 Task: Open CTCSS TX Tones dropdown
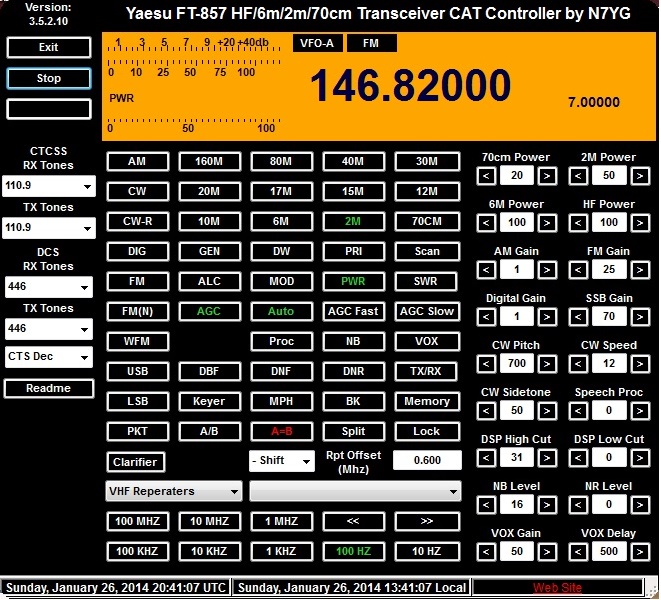(x=48, y=228)
